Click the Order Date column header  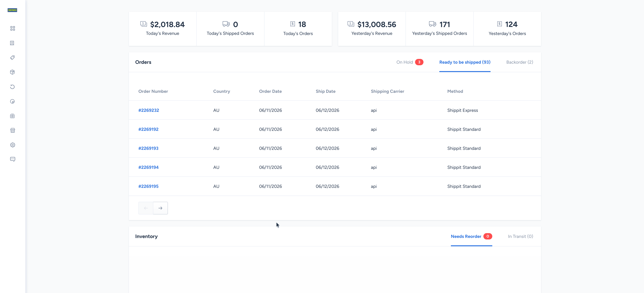click(270, 91)
